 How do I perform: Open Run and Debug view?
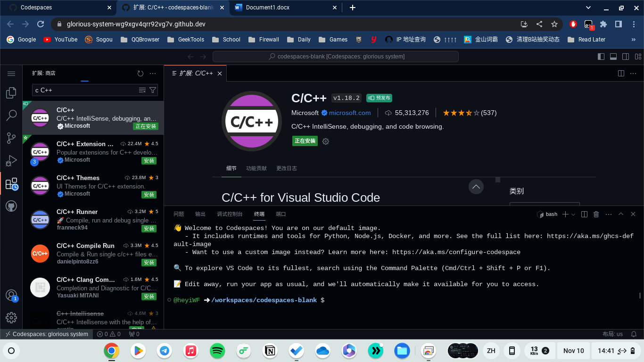point(11,161)
